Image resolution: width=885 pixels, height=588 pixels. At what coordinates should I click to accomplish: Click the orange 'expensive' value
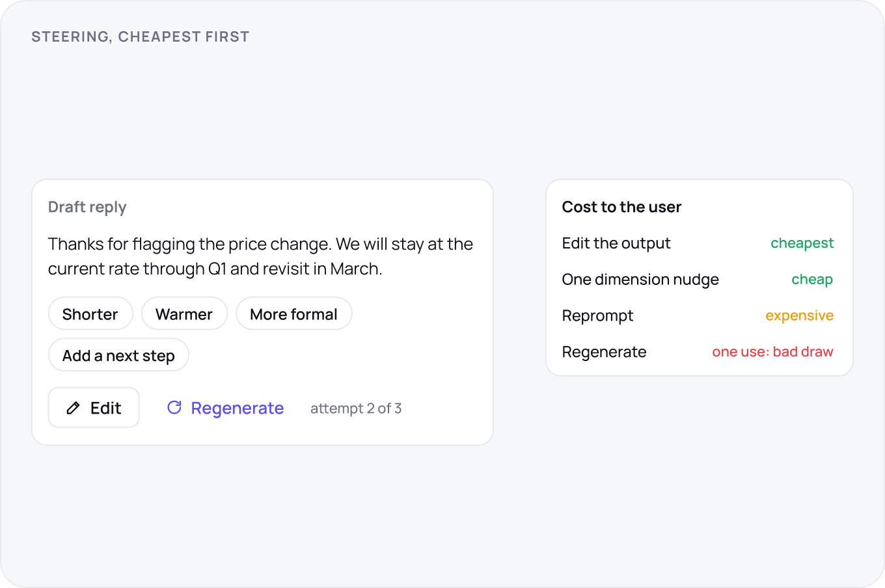coord(799,315)
